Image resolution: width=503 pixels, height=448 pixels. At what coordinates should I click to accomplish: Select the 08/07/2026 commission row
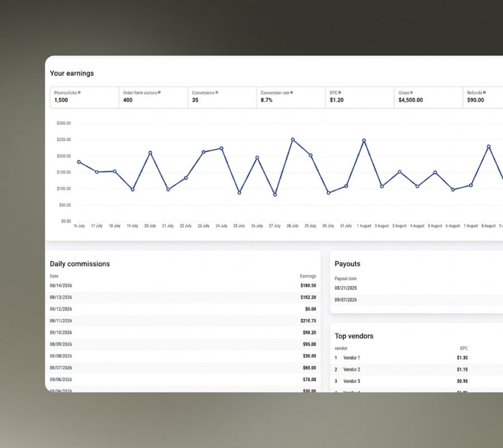click(x=183, y=368)
